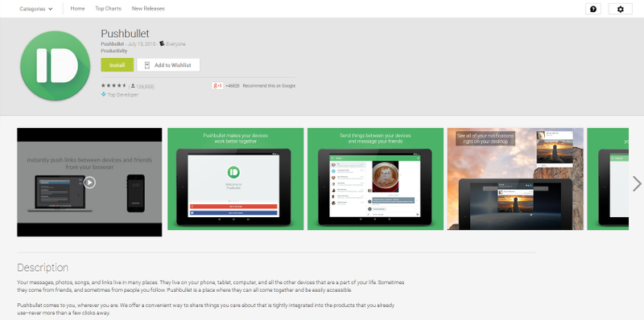Open screenshot 'Pushbullet makes your devices work better together'
Viewport: 644px width, 320px height.
[235, 178]
